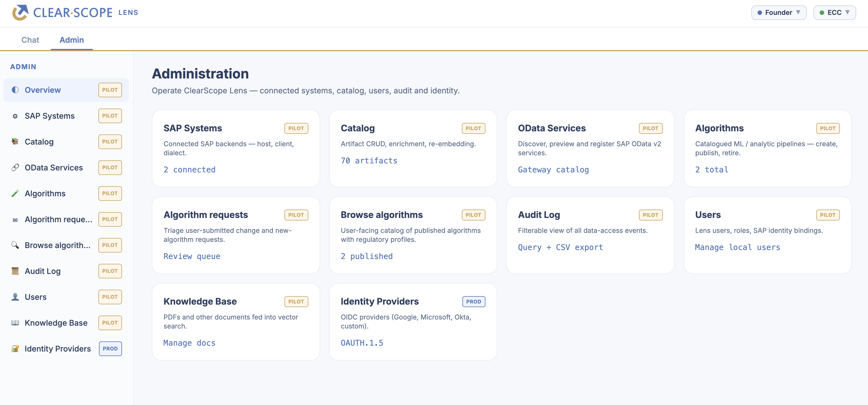
Task: Click 'Filterable view of all data-access events' text
Action: click(583, 230)
